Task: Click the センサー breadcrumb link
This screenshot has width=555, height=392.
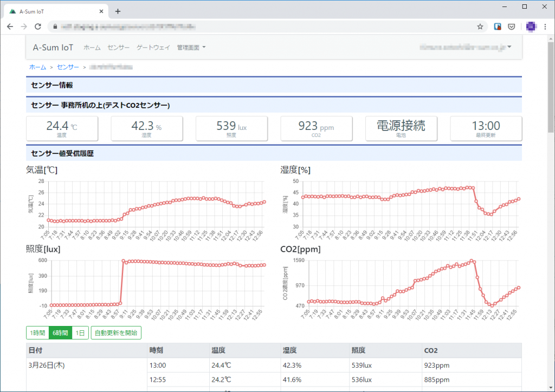Action: coord(68,67)
